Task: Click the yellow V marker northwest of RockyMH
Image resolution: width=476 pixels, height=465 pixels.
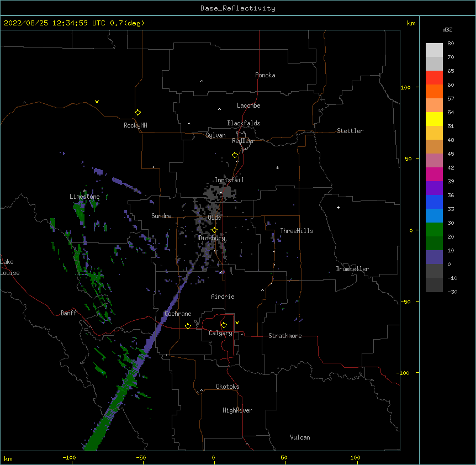Action: (97, 102)
